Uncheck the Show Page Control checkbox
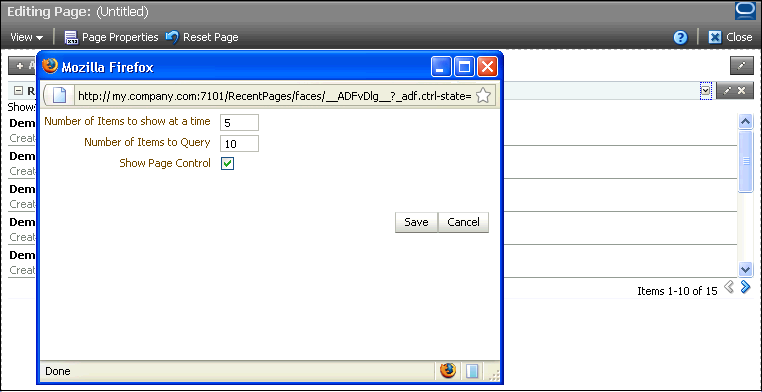Image resolution: width=762 pixels, height=392 pixels. 227,164
